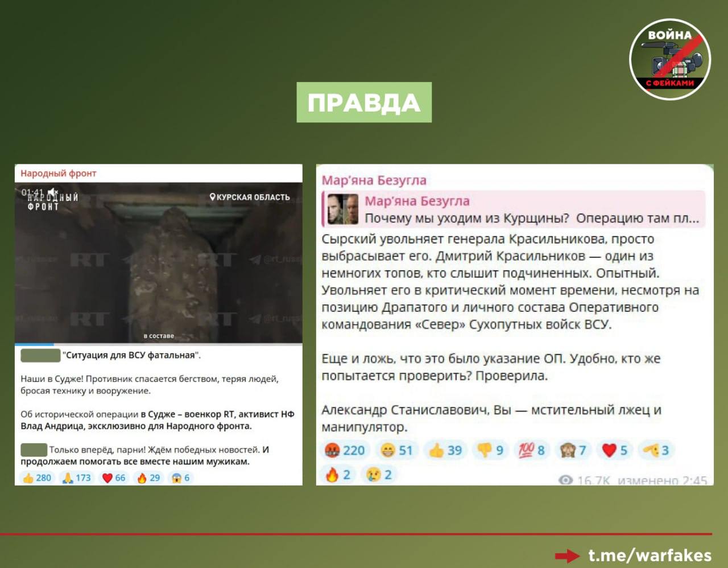Click the thumbs down reaction with 9
This screenshot has height=568, width=728.
click(x=490, y=450)
